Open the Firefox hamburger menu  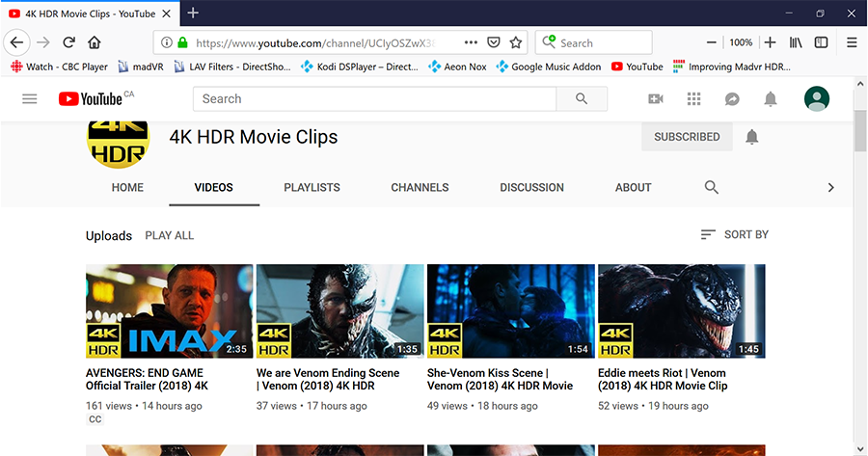pyautogui.click(x=852, y=42)
